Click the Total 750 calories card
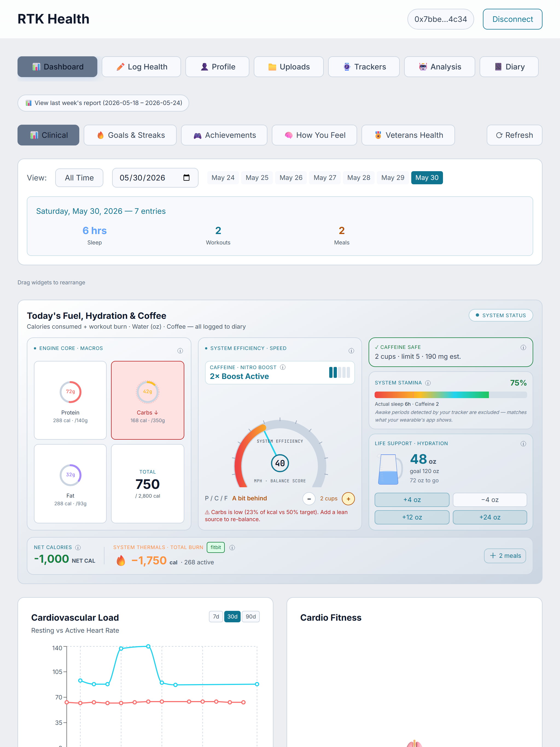 point(148,483)
